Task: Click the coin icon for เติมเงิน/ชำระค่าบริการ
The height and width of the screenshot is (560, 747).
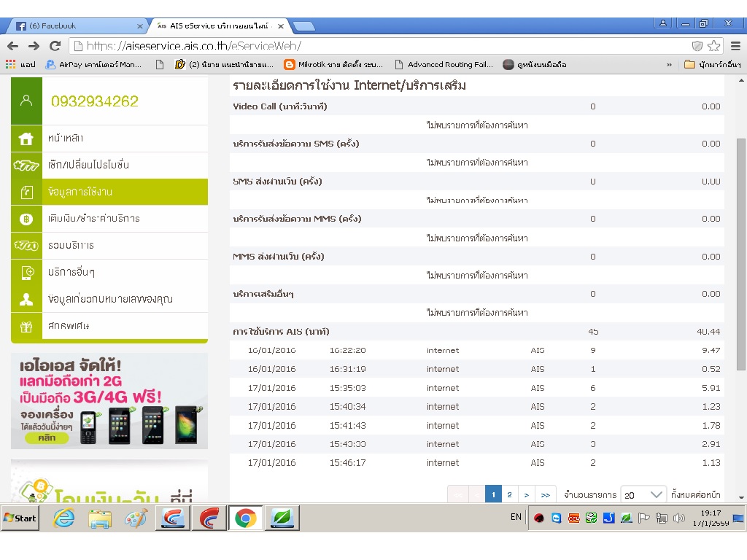Action: 26,219
